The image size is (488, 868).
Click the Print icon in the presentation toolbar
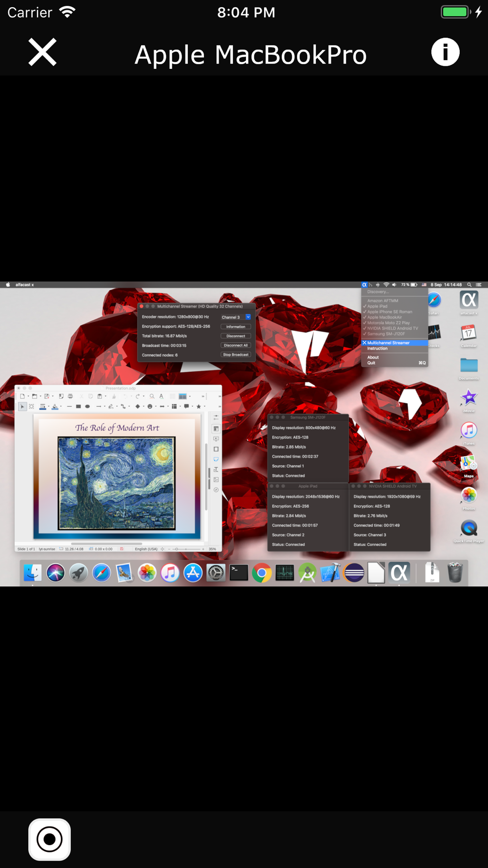[x=70, y=396]
